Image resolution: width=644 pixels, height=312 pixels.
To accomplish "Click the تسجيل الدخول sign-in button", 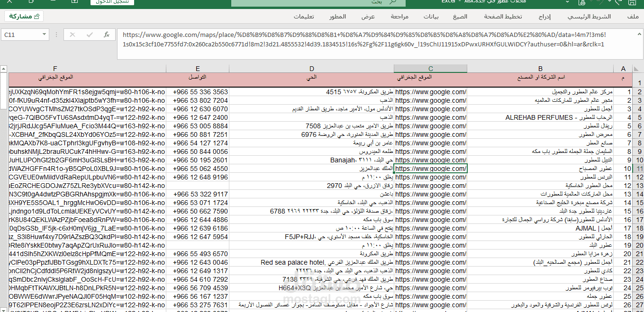I will (112, 2).
